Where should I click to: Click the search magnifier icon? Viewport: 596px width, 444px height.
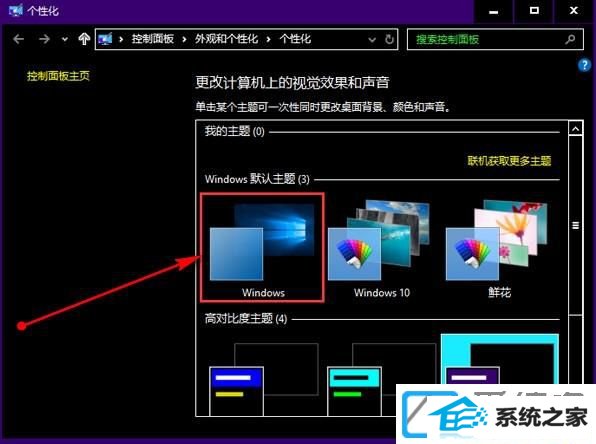click(x=570, y=39)
